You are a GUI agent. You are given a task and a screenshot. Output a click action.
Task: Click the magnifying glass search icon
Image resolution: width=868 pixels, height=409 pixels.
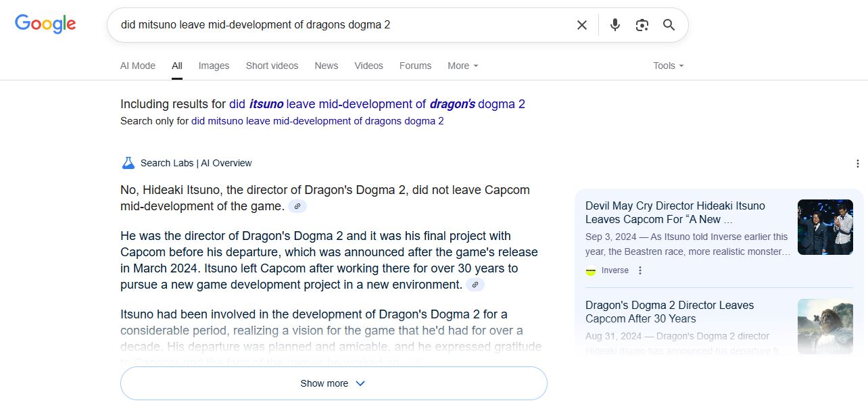pos(669,25)
